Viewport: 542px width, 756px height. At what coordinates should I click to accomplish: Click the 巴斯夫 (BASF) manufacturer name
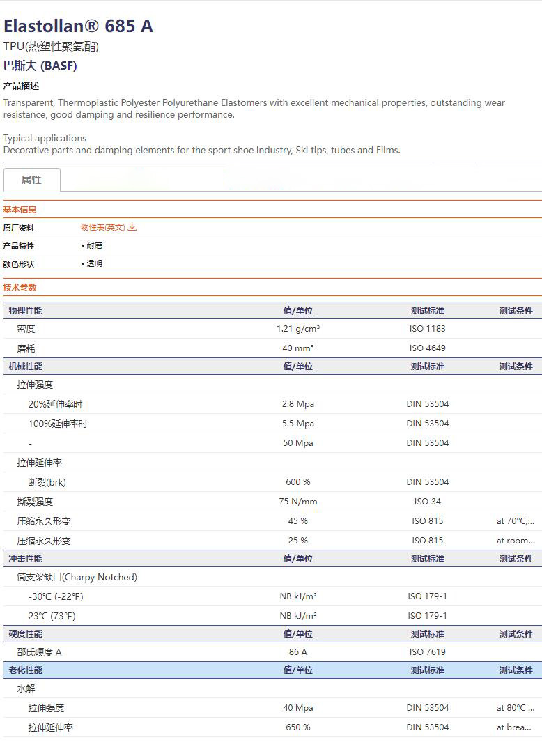[40, 65]
